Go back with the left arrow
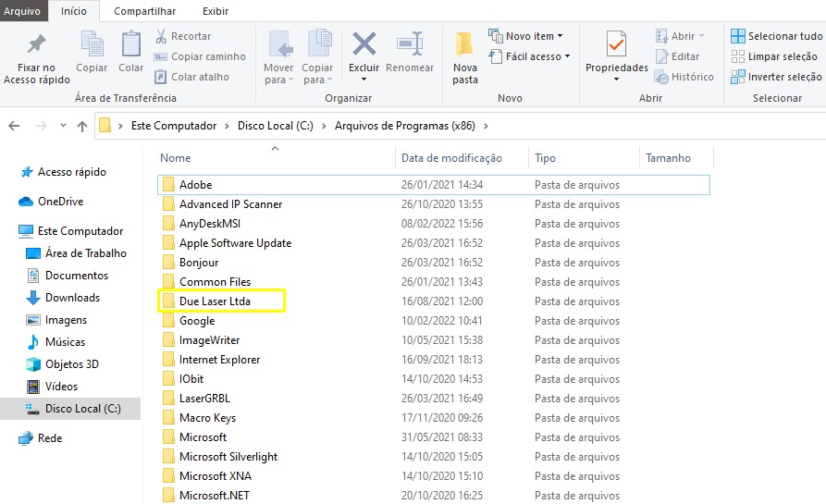Screen dimensions: 826x504 click(14, 126)
